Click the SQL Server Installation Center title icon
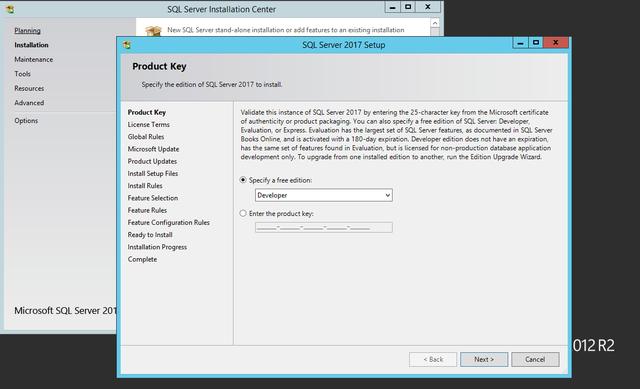The image size is (640, 389). [x=10, y=9]
